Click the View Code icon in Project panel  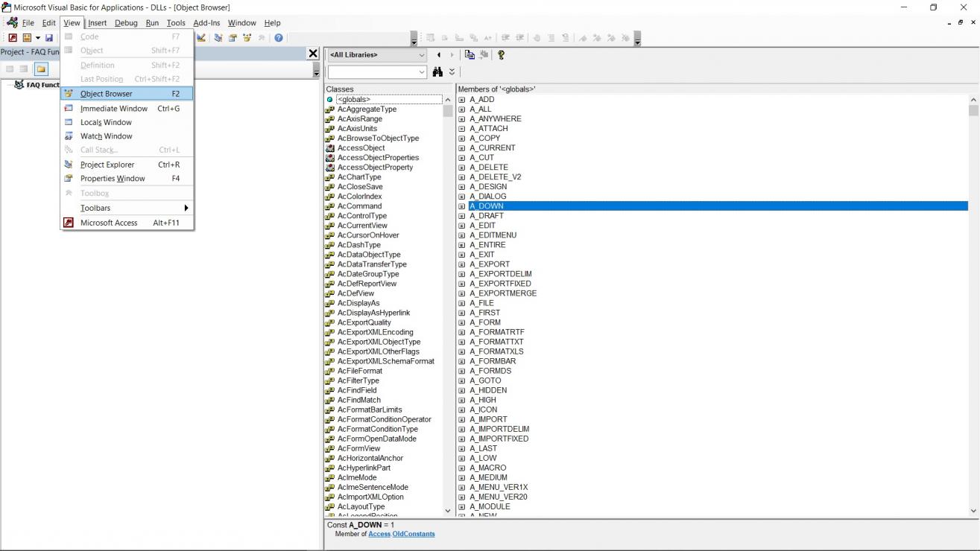coord(10,69)
